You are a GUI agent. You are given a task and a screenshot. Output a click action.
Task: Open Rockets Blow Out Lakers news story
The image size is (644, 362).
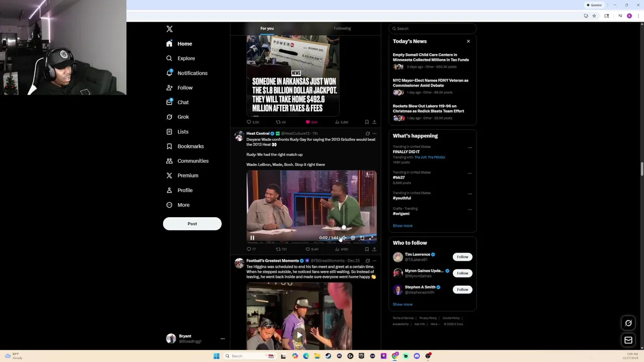(x=432, y=112)
